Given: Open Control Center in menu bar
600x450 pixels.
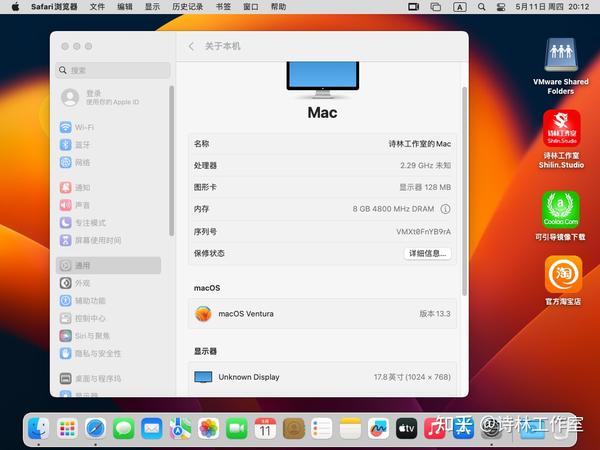Looking at the screenshot, I should [x=501, y=7].
